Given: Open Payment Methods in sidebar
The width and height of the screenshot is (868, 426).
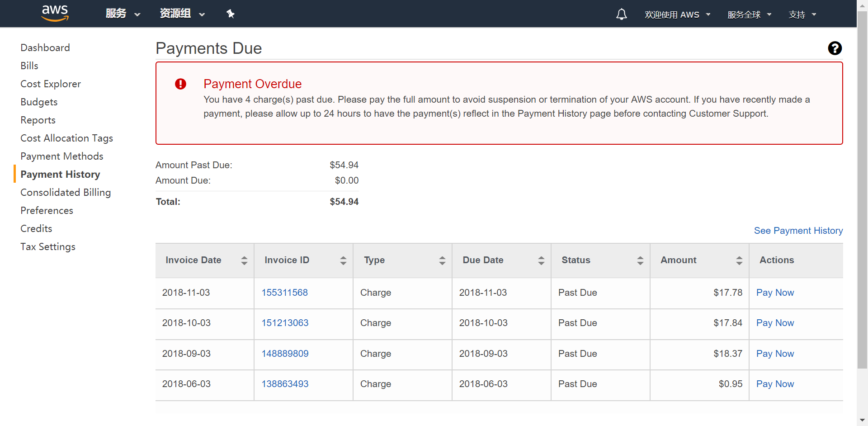Looking at the screenshot, I should [62, 156].
